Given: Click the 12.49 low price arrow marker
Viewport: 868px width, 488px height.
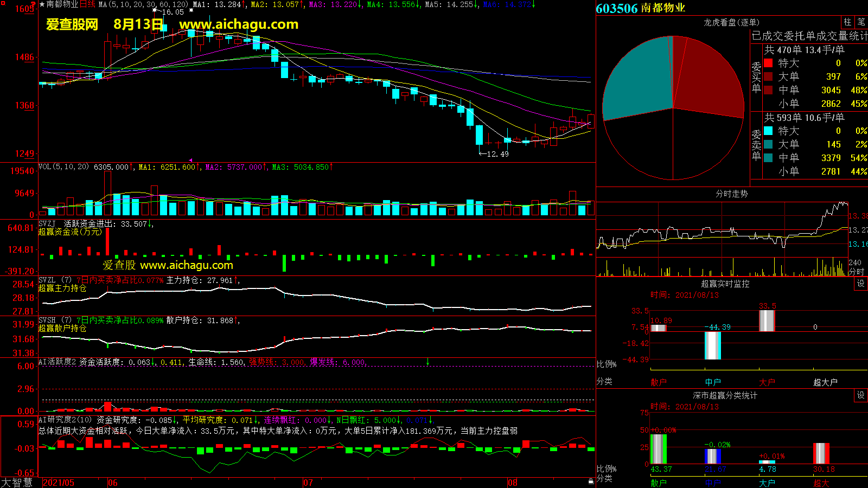Looking at the screenshot, I should pyautogui.click(x=494, y=154).
